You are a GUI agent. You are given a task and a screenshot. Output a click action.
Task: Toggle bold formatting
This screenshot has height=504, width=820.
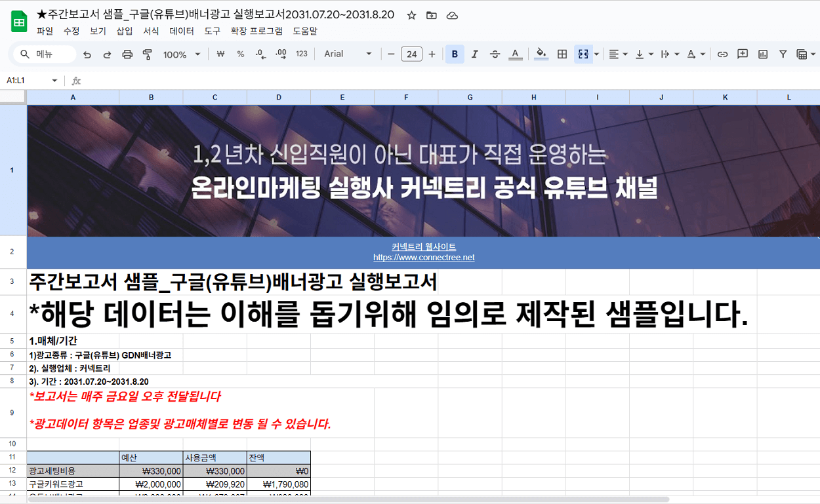click(x=455, y=54)
